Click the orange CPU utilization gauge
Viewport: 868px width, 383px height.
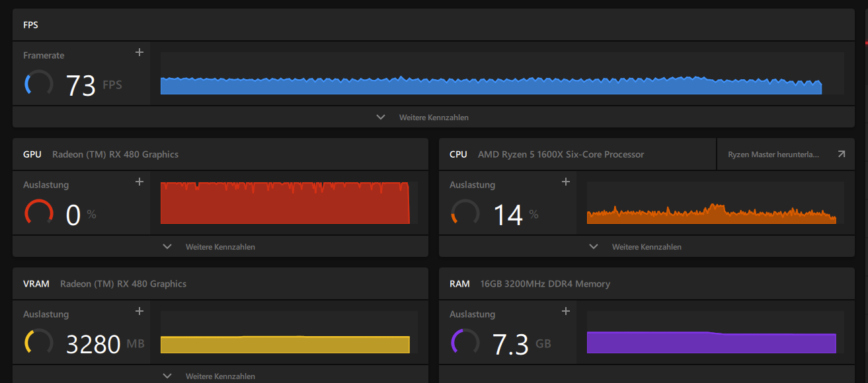[x=465, y=213]
